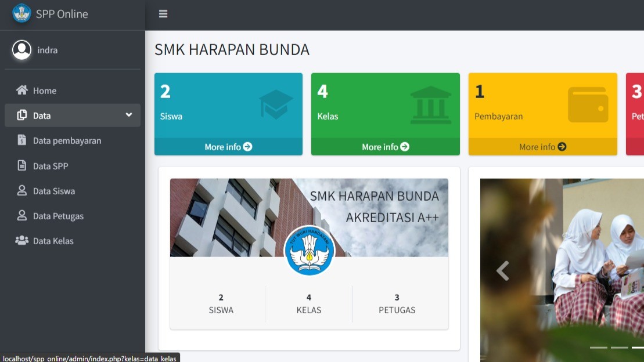Click the arrow icon on Pembayaran More info

(x=562, y=147)
